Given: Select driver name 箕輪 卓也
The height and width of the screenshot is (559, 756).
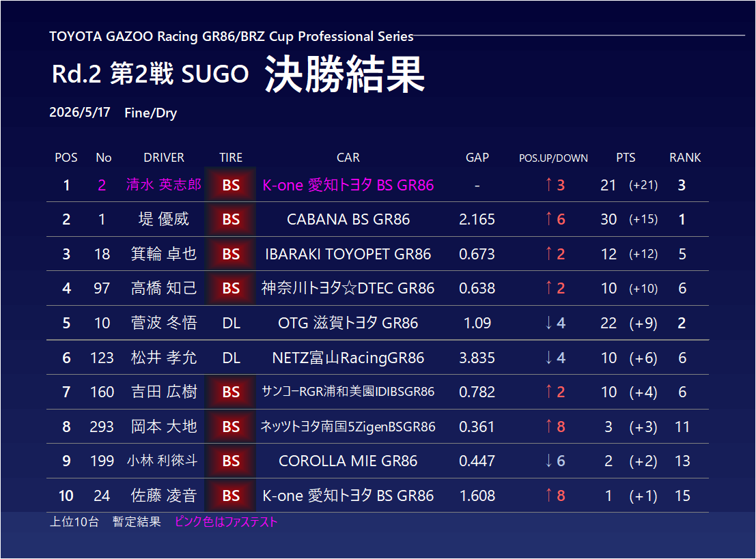Looking at the screenshot, I should 164,254.
